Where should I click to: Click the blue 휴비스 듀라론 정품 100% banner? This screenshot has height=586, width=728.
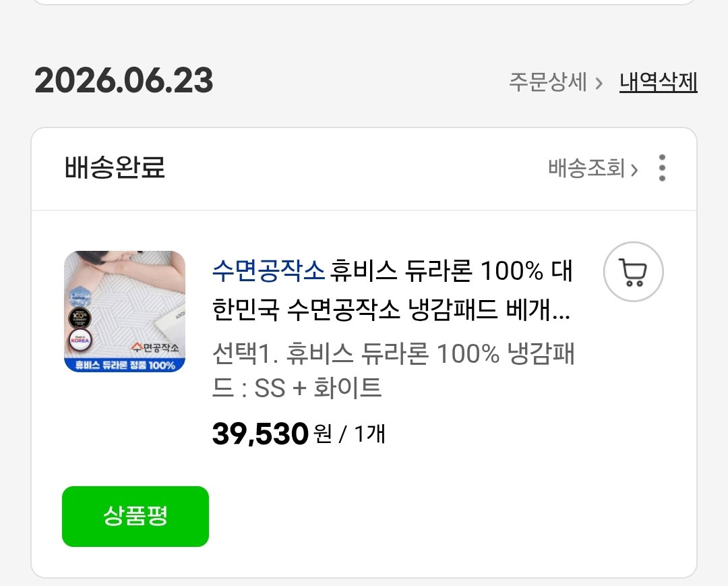[x=125, y=365]
